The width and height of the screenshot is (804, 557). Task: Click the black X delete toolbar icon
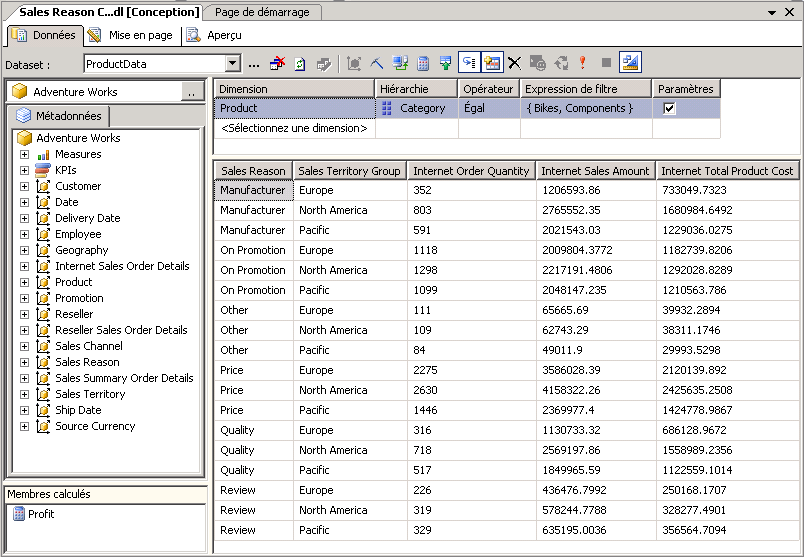point(514,64)
